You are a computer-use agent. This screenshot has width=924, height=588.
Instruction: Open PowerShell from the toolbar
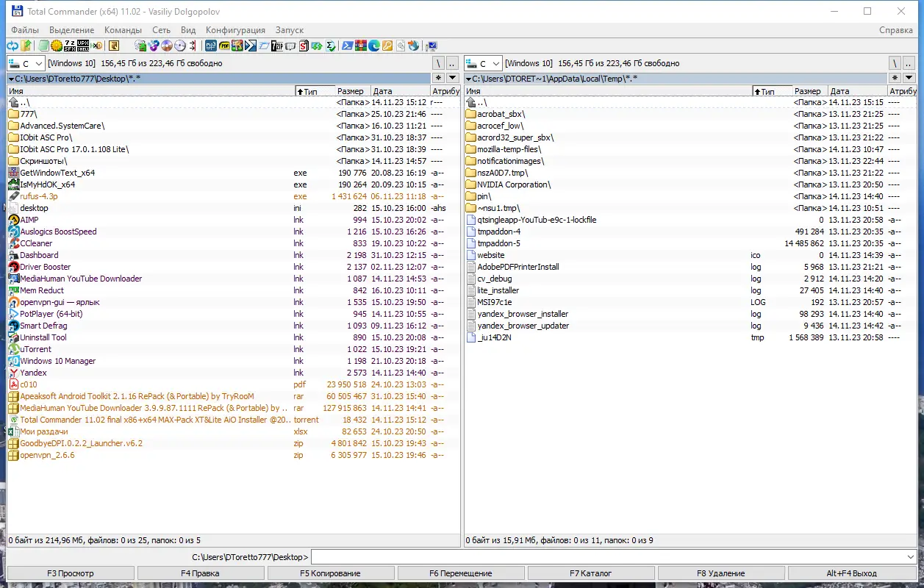(x=348, y=46)
